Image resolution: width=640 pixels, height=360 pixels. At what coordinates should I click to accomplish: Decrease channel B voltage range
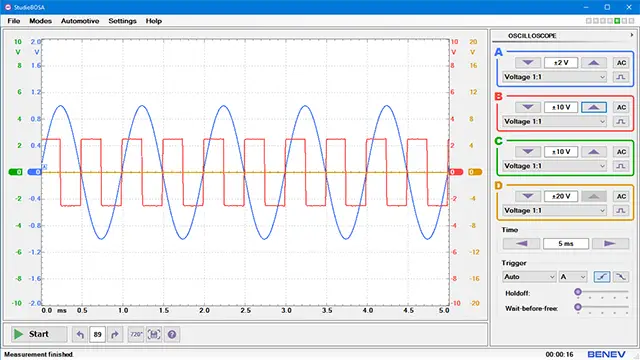[x=528, y=107]
